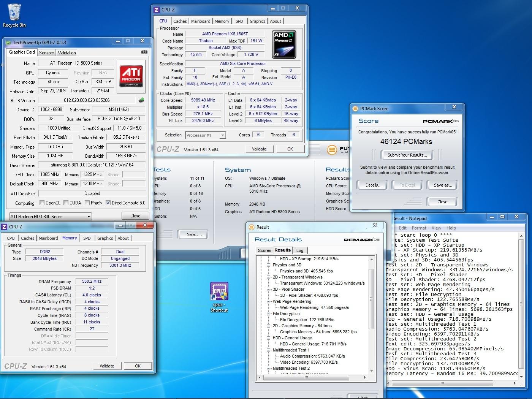
Task: Toggle the DirectCompute 5.0 checkbox
Action: (108, 203)
